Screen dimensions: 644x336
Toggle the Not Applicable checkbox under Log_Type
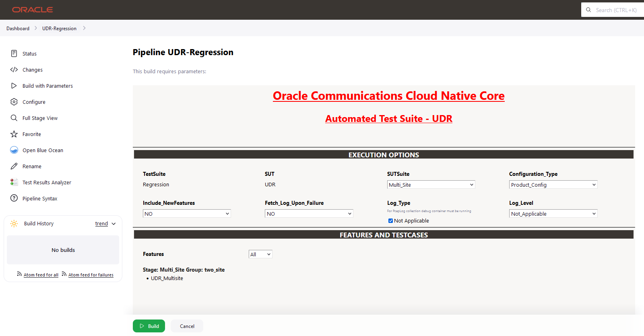(x=390, y=221)
